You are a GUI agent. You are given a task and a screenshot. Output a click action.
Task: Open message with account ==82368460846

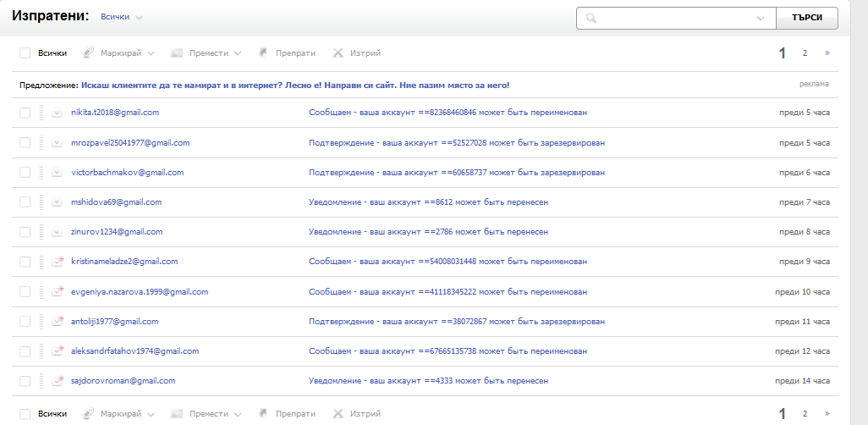click(448, 113)
